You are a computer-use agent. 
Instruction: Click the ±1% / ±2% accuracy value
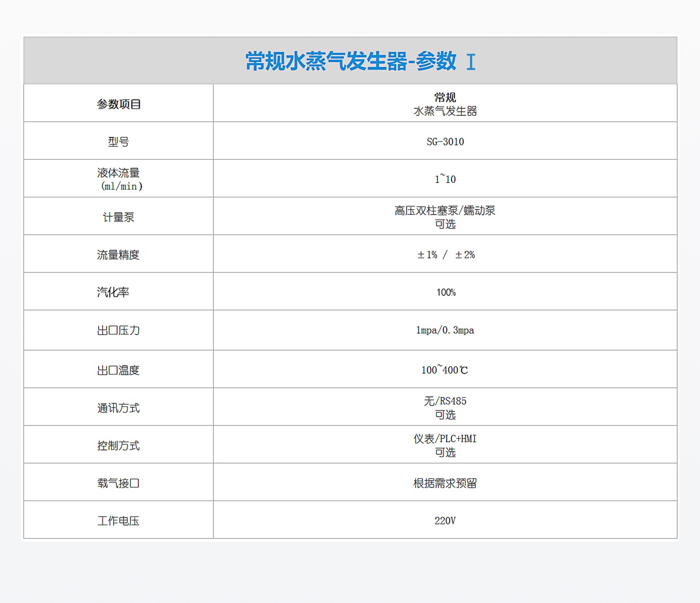(446, 255)
